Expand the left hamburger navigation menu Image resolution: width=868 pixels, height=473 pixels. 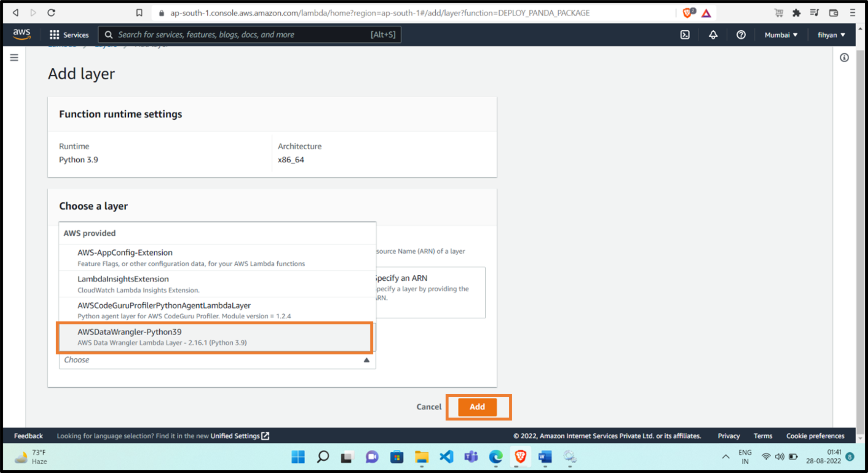point(14,58)
